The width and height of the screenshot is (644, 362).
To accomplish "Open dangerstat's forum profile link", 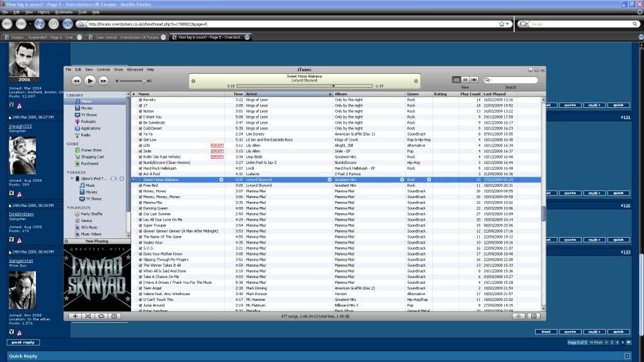I will pyautogui.click(x=21, y=261).
